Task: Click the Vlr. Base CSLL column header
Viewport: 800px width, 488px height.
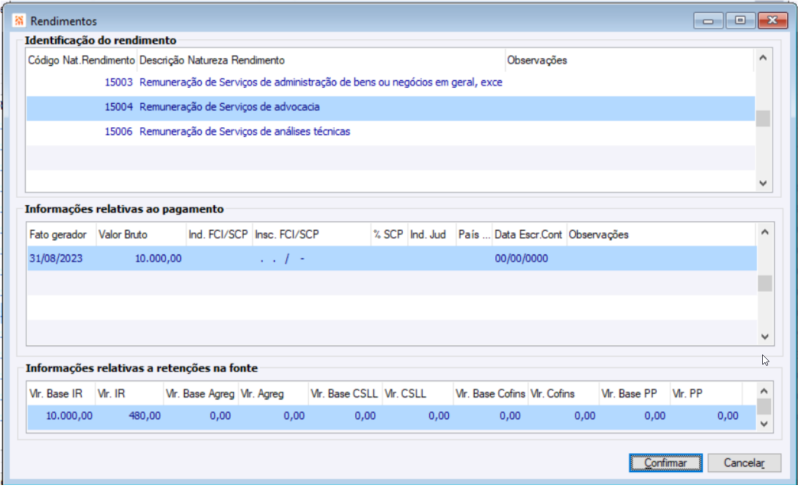Action: tap(345, 394)
